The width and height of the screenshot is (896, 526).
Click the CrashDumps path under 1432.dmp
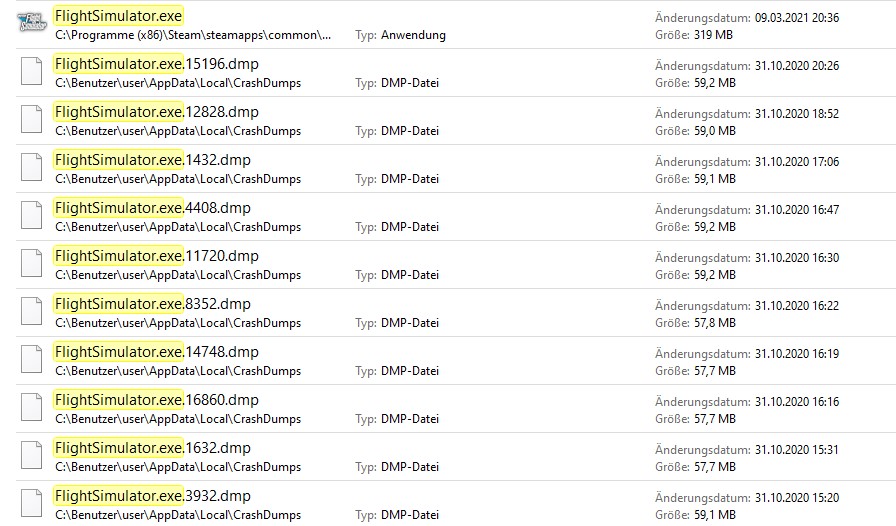pyautogui.click(x=178, y=180)
